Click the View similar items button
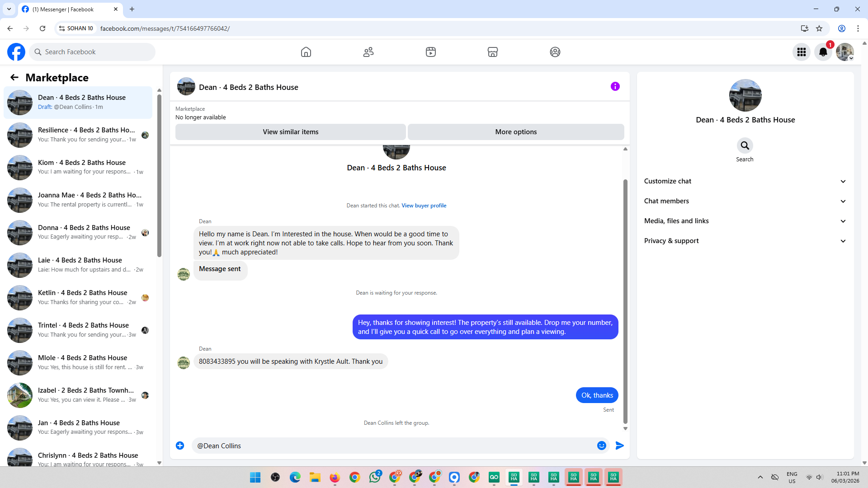868x488 pixels. pos(290,132)
